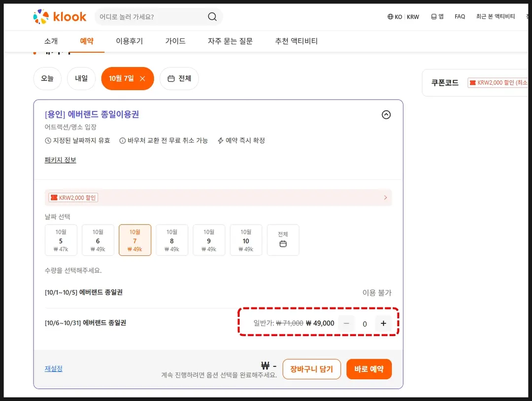Select 10월 8 date tile
Viewport: 532px width, 401px height.
[172, 240]
